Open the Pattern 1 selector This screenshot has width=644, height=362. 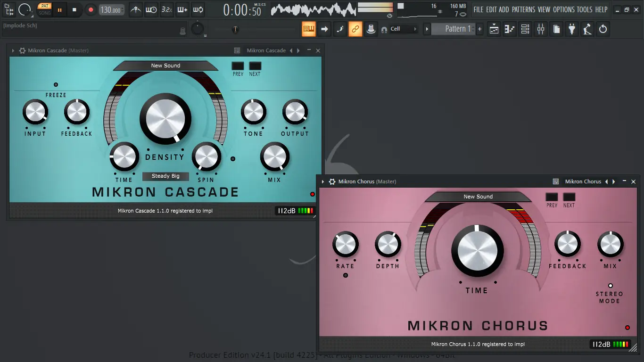pyautogui.click(x=453, y=29)
